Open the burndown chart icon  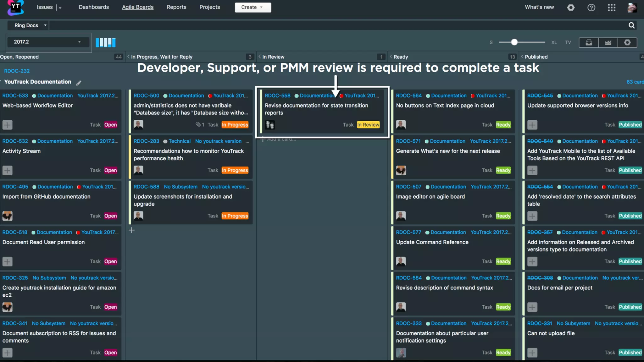tap(608, 42)
